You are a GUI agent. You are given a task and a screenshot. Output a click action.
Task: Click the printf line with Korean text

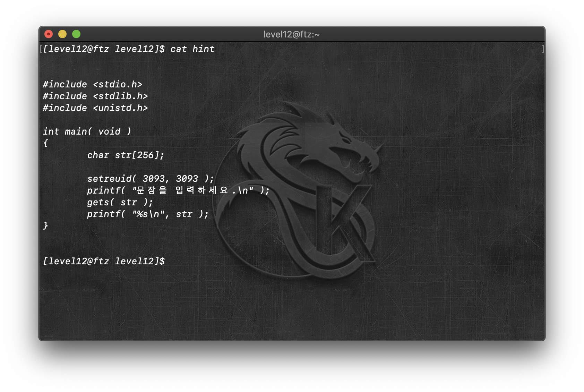tap(178, 190)
